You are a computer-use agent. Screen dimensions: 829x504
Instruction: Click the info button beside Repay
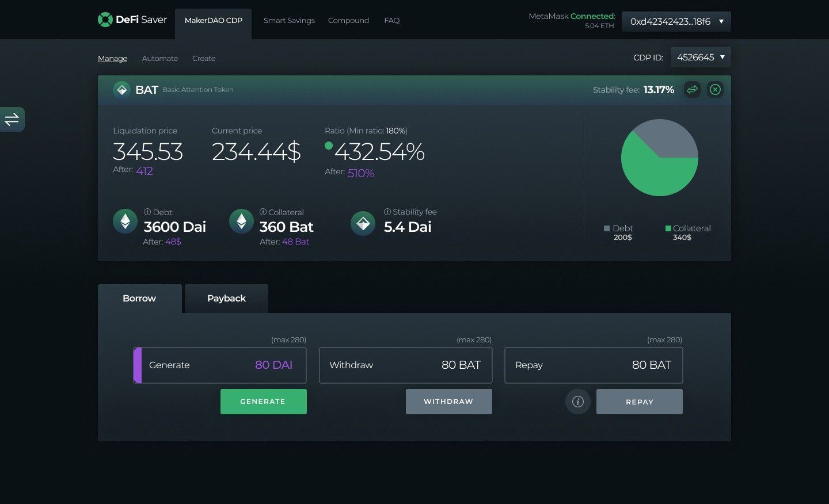pos(578,402)
